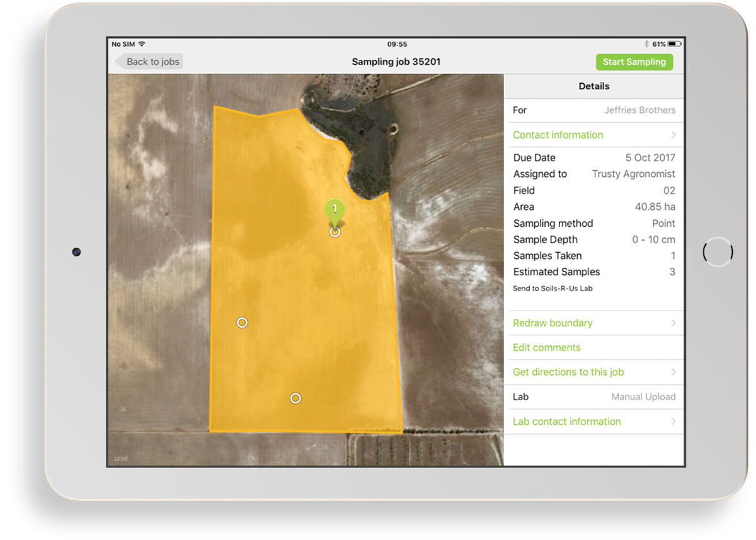Select the 'Sampling job 35201' title
Image resolution: width=756 pixels, height=540 pixels.
tap(396, 62)
